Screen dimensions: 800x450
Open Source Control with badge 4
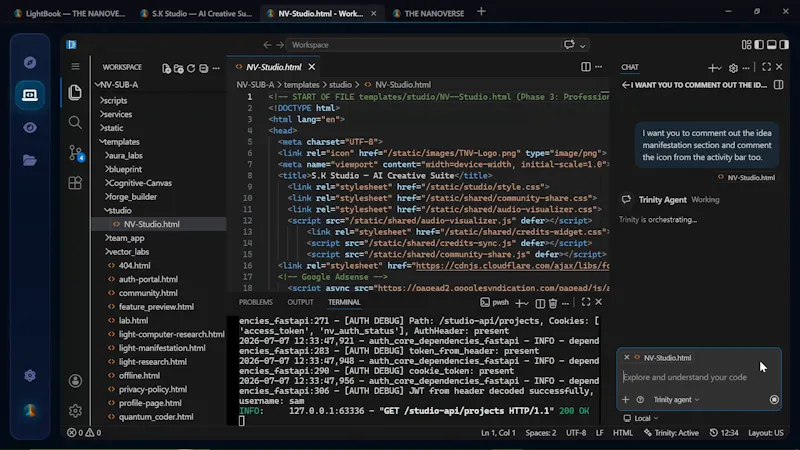[76, 153]
